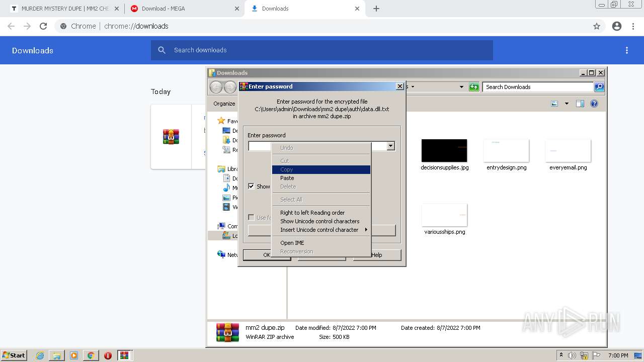Choose Copy in the context menu
The image size is (644, 362).
321,169
